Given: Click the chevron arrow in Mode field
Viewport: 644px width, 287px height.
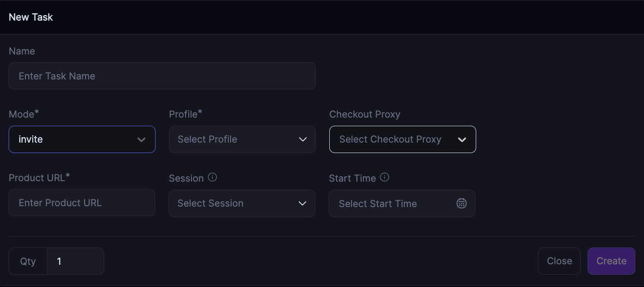Looking at the screenshot, I should [141, 139].
